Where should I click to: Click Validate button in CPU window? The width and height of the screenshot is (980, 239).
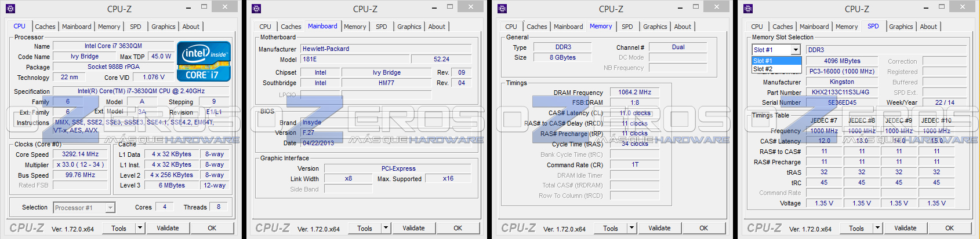coord(168,228)
